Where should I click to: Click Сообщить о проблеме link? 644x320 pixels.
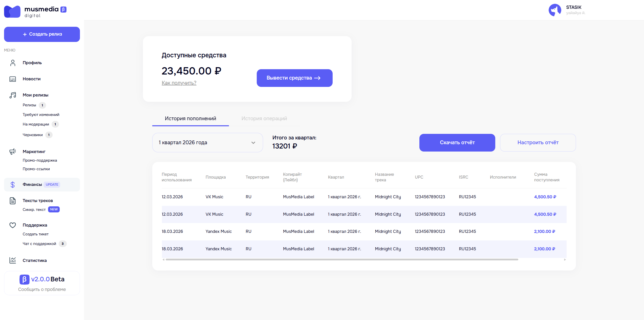(42, 289)
